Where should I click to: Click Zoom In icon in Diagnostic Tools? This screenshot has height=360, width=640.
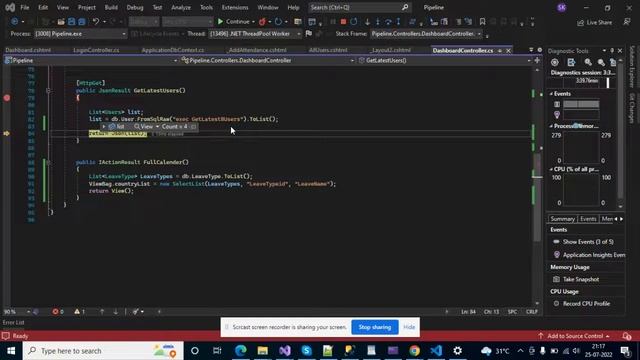tap(588, 62)
